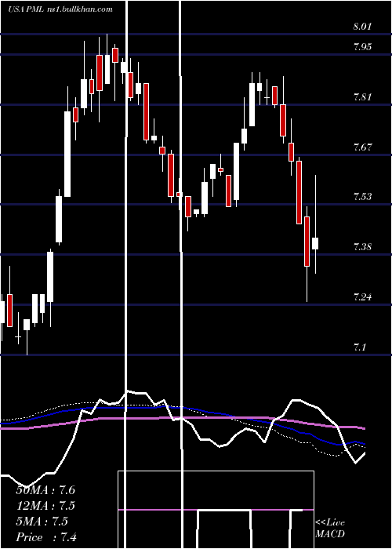Screen dimensions: 392x549
Task: Click the '12MA : 7.5' readout
Action: pos(45,506)
